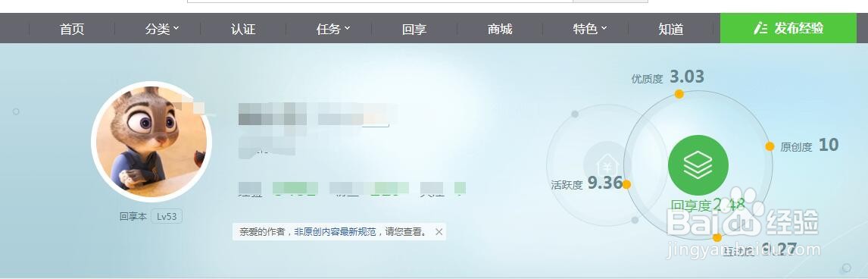Click the 回享本 label under avatar

(133, 216)
